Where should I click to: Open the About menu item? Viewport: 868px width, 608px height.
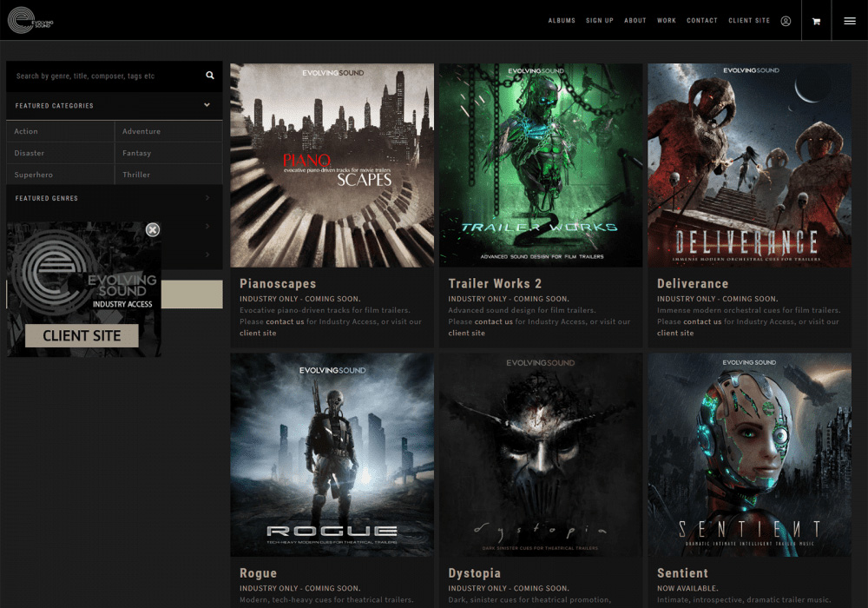pyautogui.click(x=635, y=21)
